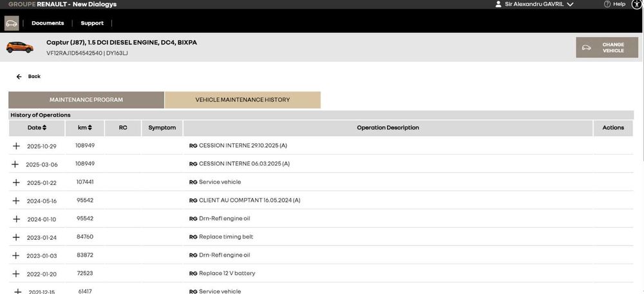Viewport: 644px width, 294px height.
Task: Expand the 2022-01-20 battery row
Action: pyautogui.click(x=16, y=273)
